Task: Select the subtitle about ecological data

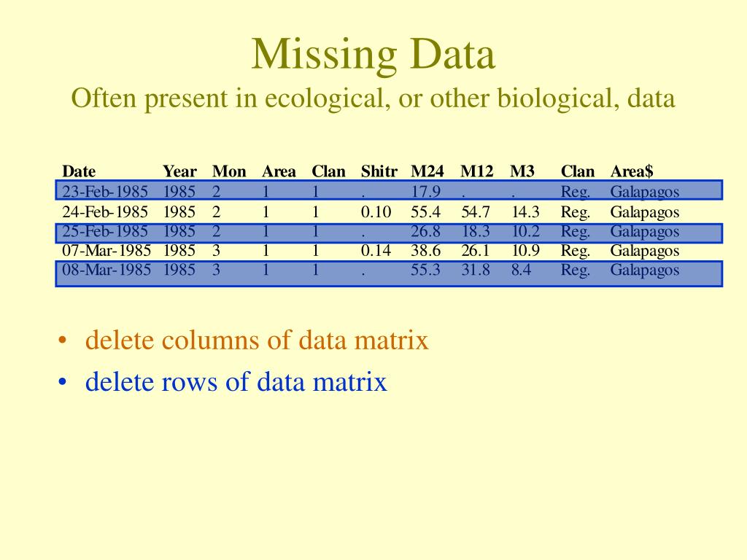Action: [x=373, y=98]
